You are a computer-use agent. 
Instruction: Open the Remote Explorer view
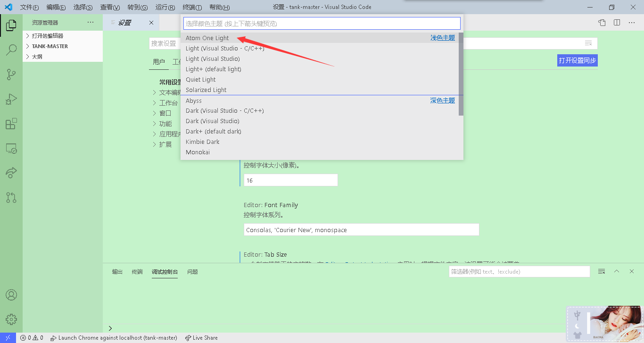11,149
